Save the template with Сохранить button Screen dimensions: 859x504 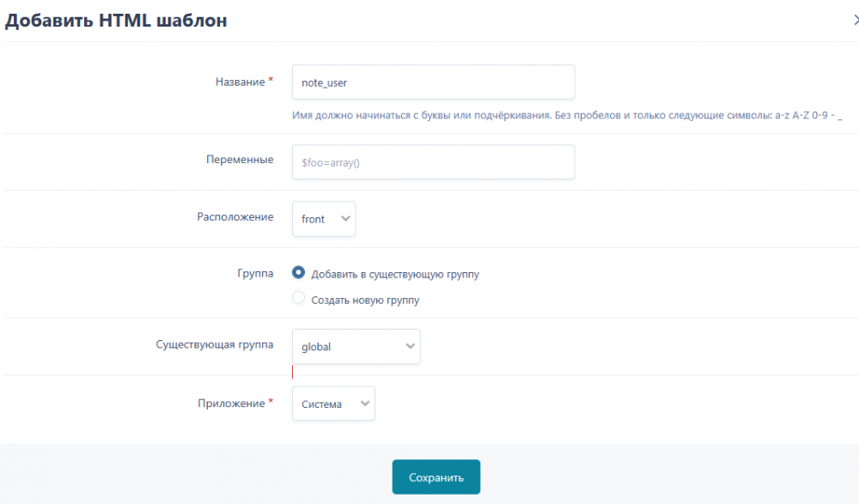(x=436, y=477)
